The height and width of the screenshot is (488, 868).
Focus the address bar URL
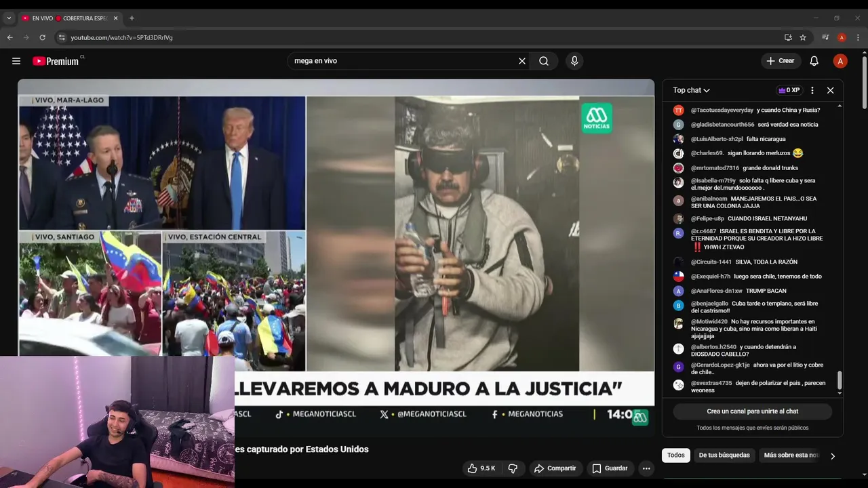click(x=121, y=37)
